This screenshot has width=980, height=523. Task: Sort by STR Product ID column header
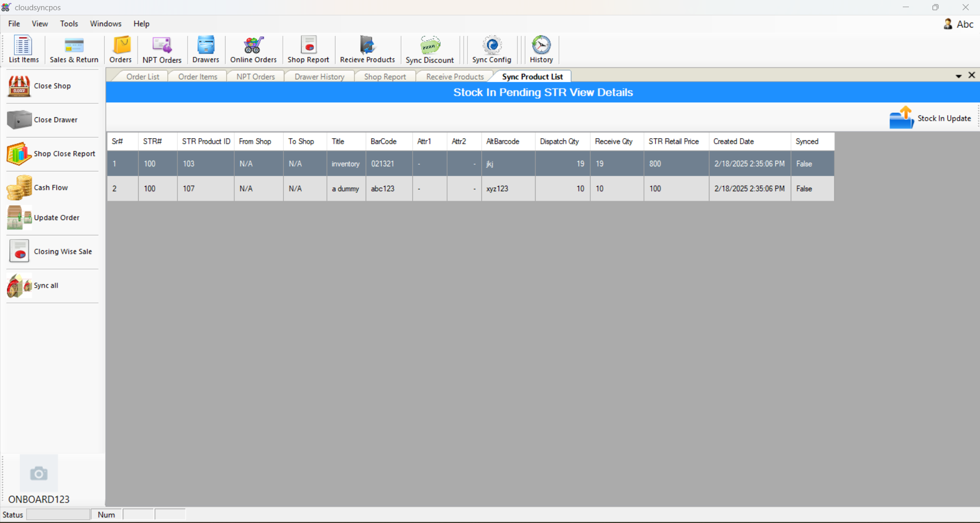click(206, 141)
